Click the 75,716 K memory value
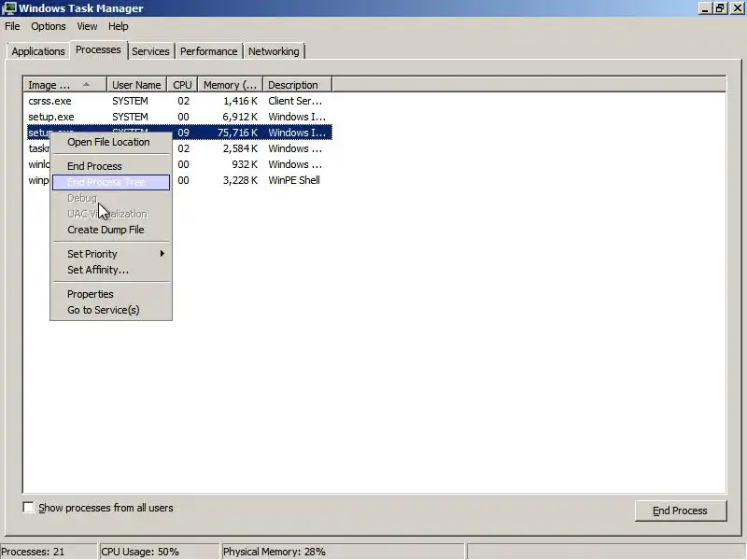This screenshot has width=747, height=560. [x=237, y=133]
